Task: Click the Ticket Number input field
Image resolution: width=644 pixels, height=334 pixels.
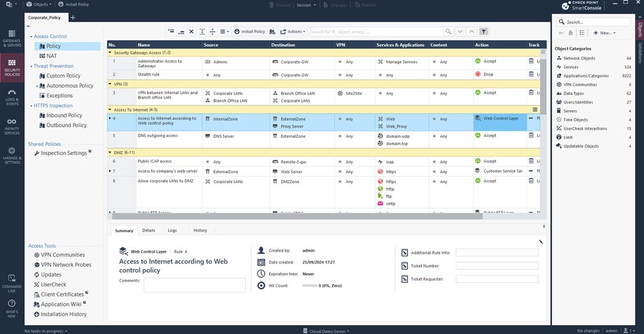Action: (x=497, y=266)
